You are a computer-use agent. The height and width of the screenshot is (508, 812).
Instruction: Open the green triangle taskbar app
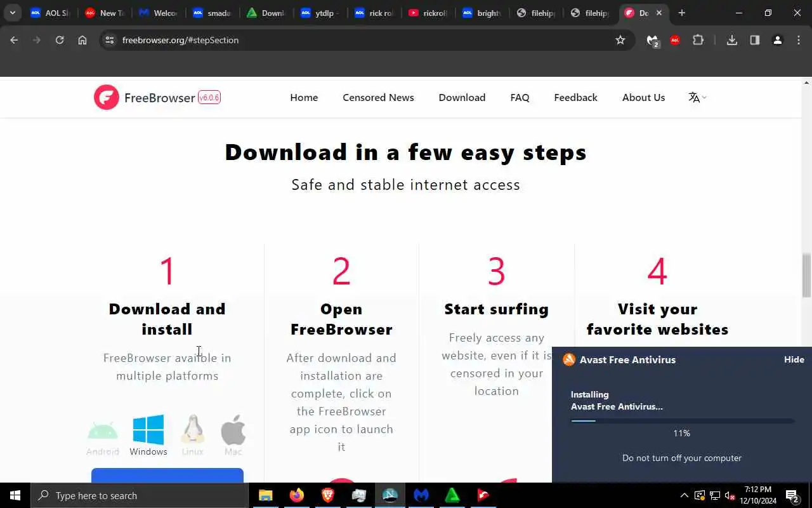(452, 495)
